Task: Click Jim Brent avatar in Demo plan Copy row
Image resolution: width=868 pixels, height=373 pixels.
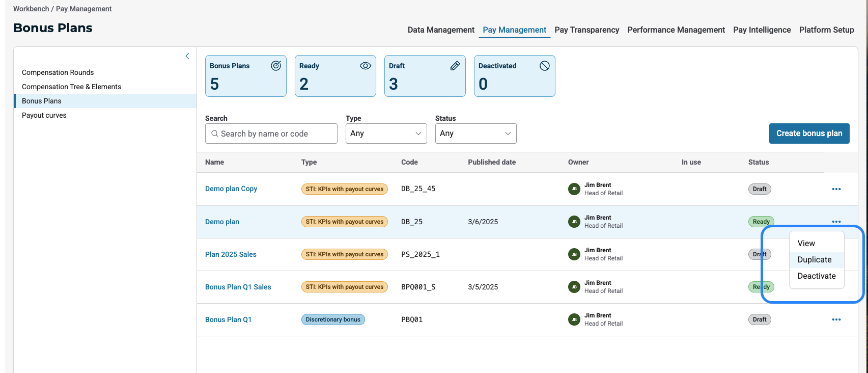Action: [x=574, y=189]
